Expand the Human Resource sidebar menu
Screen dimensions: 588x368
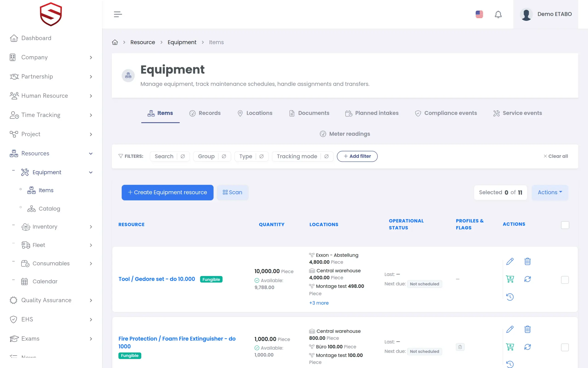coord(51,96)
